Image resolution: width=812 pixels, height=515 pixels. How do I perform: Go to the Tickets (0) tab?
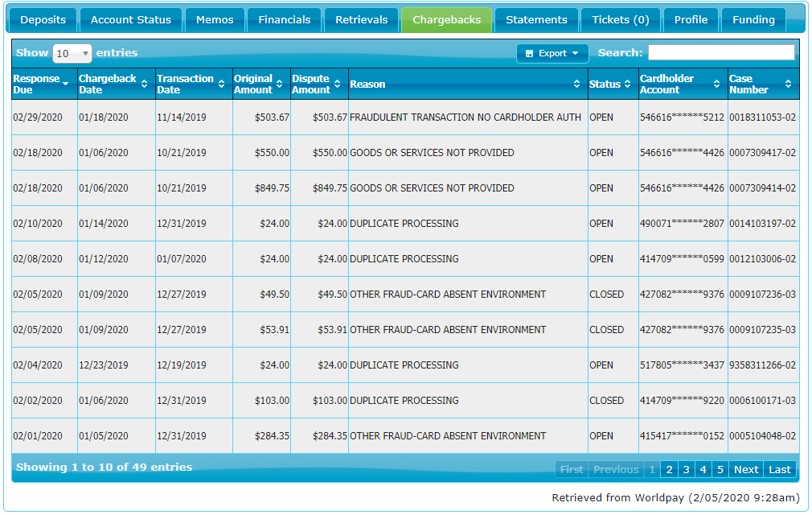coord(620,20)
